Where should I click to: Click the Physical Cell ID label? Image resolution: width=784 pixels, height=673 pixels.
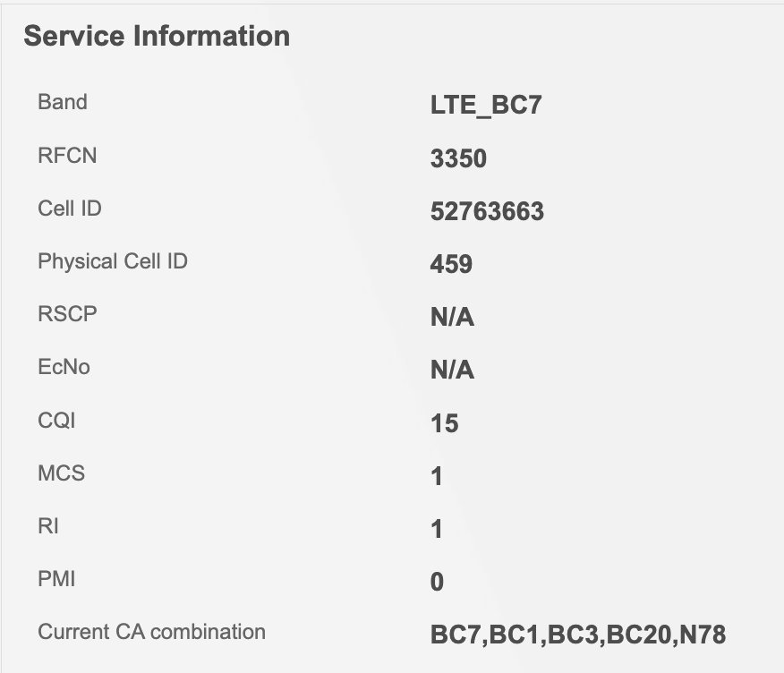point(113,261)
